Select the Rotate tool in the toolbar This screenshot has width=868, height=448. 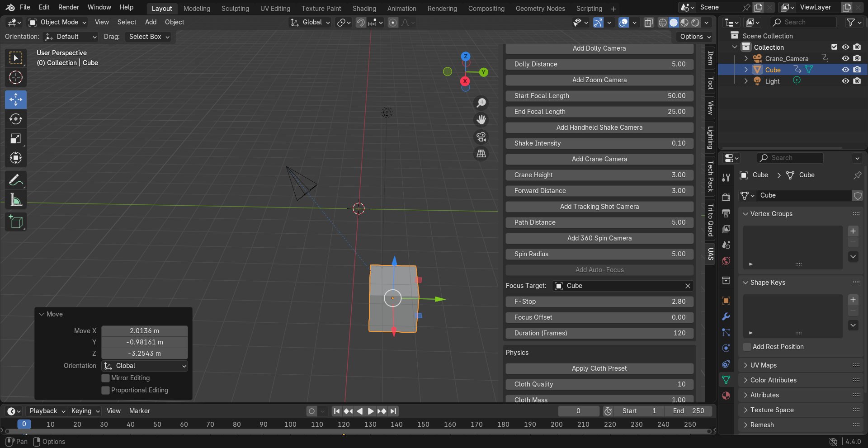(15, 119)
